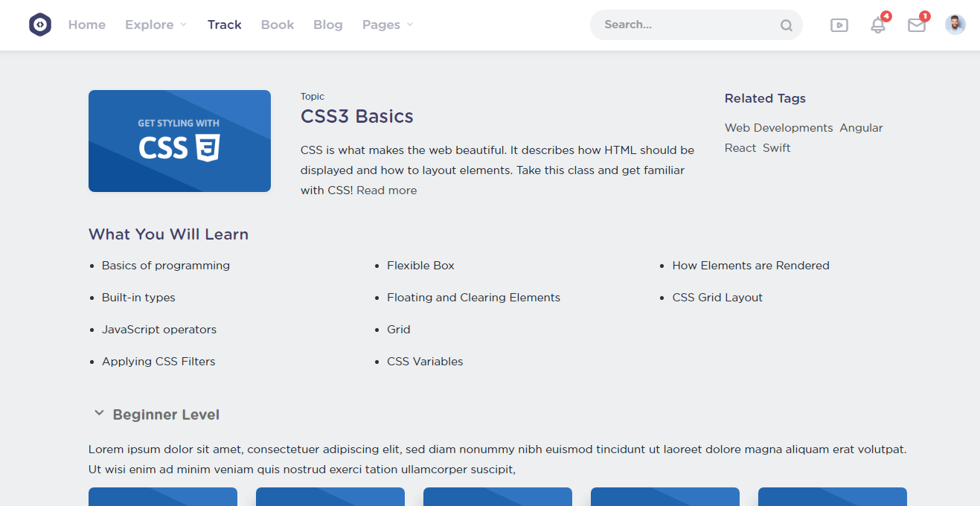Click the Read more link
Image resolution: width=980 pixels, height=506 pixels.
(x=387, y=190)
